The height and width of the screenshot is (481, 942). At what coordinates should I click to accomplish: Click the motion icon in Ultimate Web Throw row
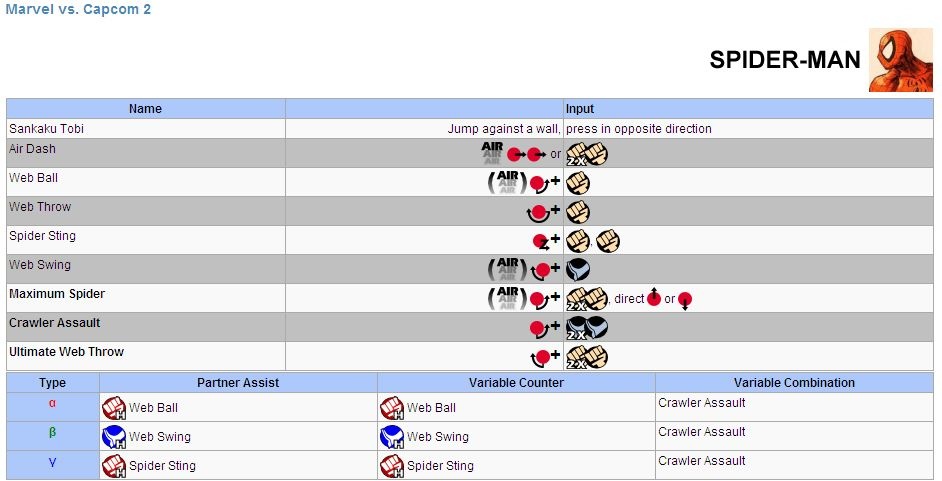tap(540, 358)
